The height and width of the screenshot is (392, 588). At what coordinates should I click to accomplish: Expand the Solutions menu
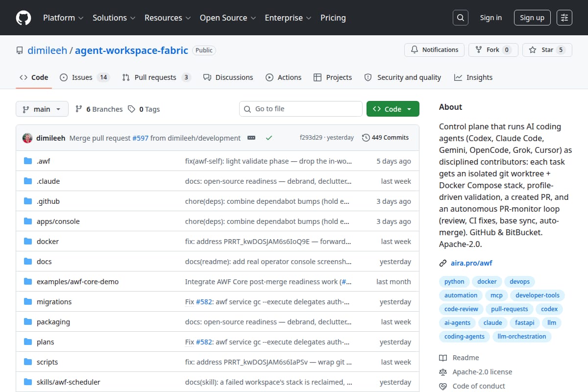coord(114,18)
